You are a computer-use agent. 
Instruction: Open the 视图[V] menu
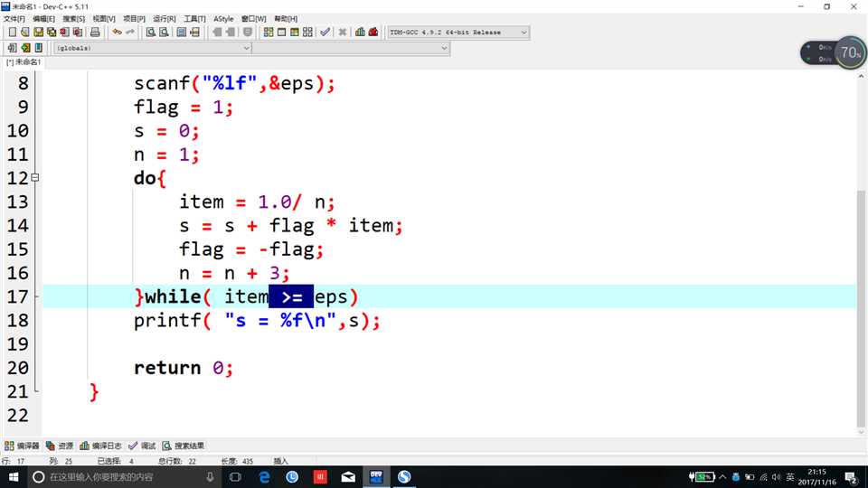click(103, 19)
